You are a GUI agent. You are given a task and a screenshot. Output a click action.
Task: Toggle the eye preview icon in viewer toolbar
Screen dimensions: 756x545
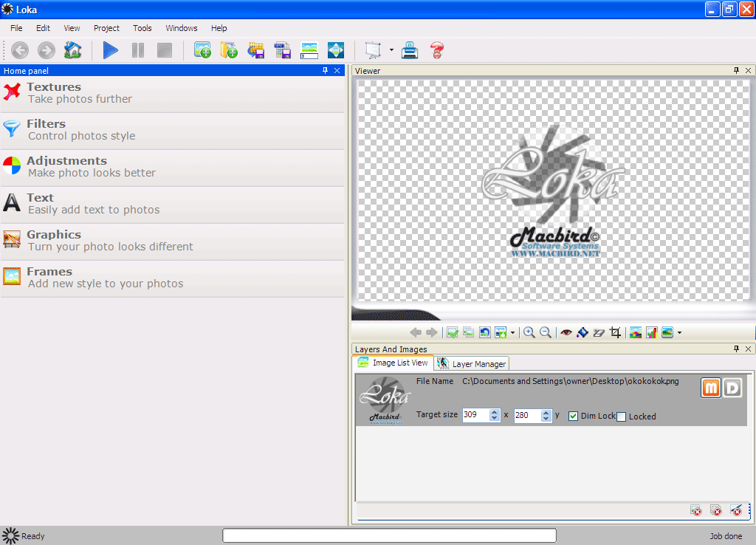(x=566, y=332)
